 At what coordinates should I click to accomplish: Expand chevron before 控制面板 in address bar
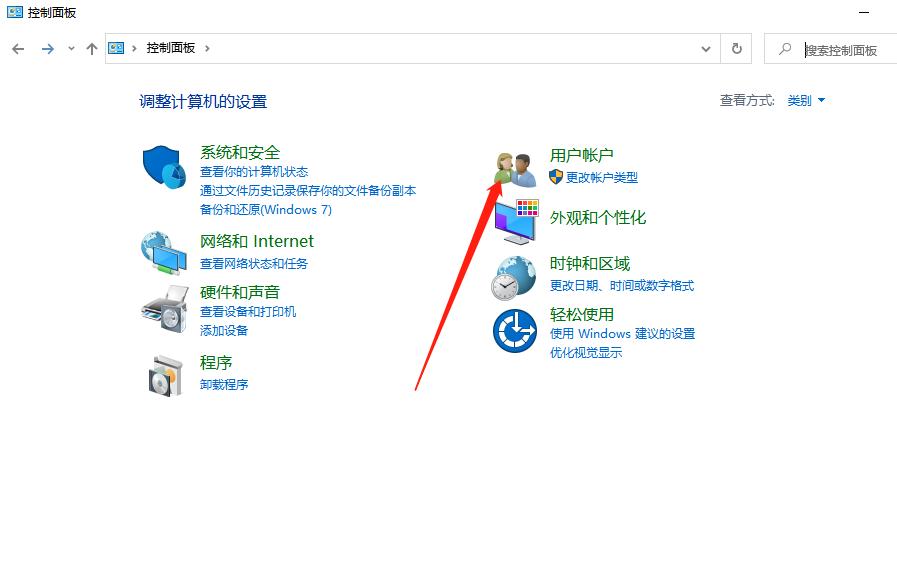click(x=134, y=49)
